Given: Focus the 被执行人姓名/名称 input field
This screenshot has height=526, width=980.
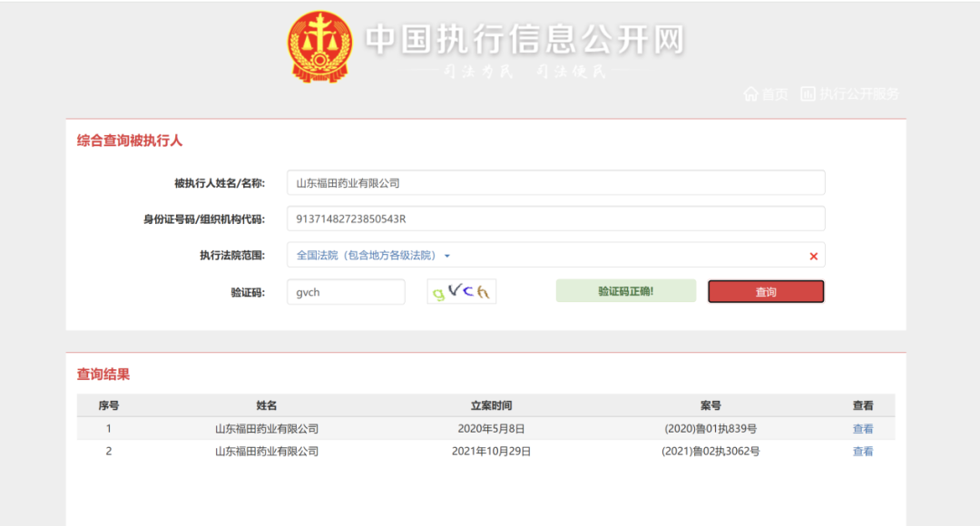Looking at the screenshot, I should click(555, 182).
